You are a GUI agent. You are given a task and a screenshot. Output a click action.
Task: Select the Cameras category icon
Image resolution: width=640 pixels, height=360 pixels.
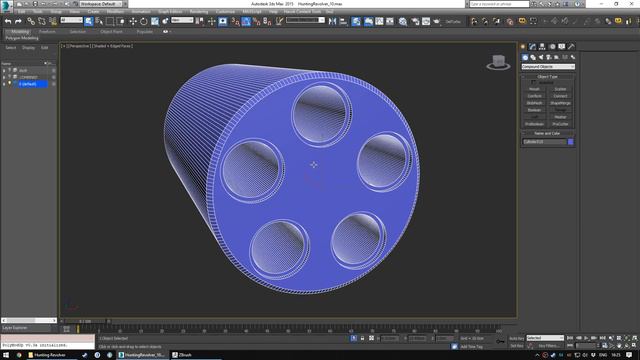pos(549,57)
